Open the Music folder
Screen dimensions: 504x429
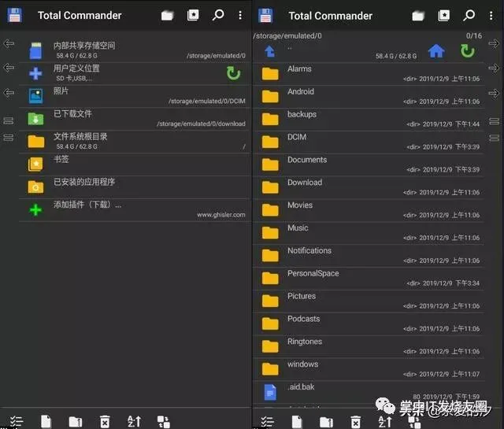pyautogui.click(x=369, y=233)
